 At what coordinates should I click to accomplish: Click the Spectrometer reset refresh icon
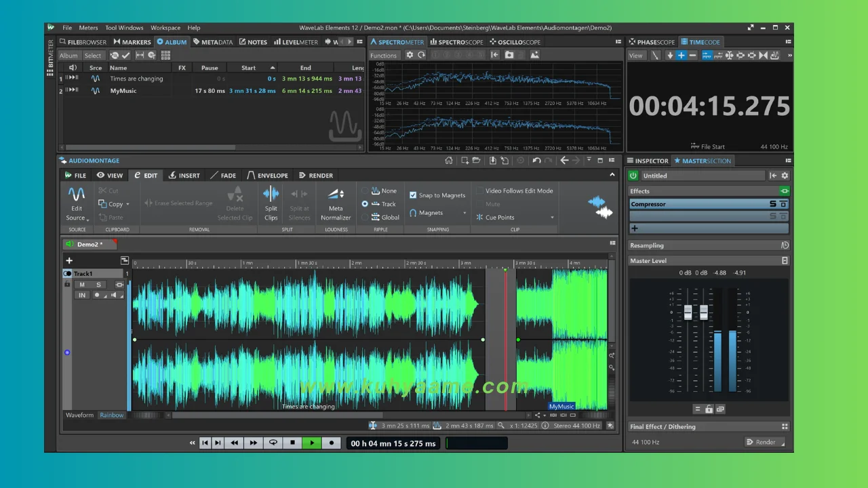pyautogui.click(x=421, y=55)
